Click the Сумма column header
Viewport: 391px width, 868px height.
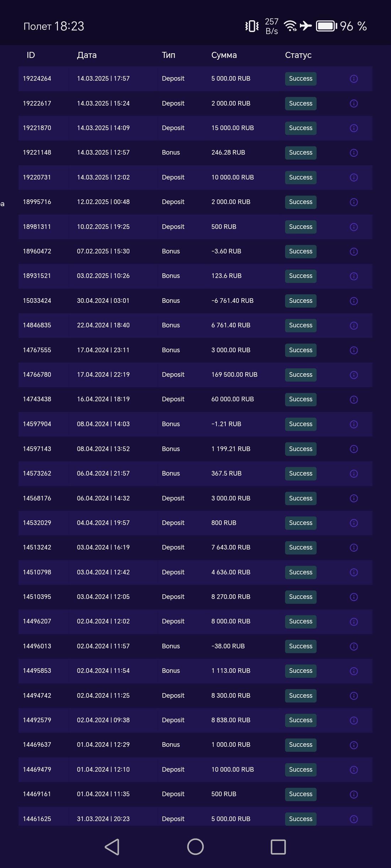(224, 55)
